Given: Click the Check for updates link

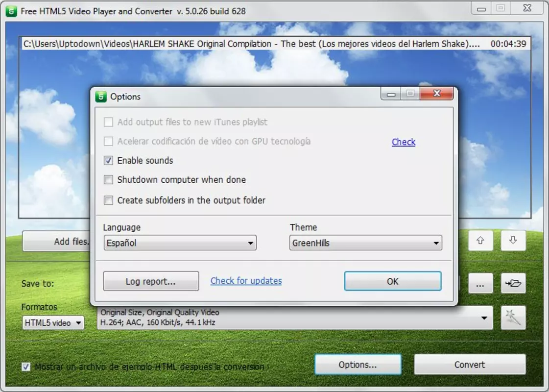Looking at the screenshot, I should click(246, 281).
